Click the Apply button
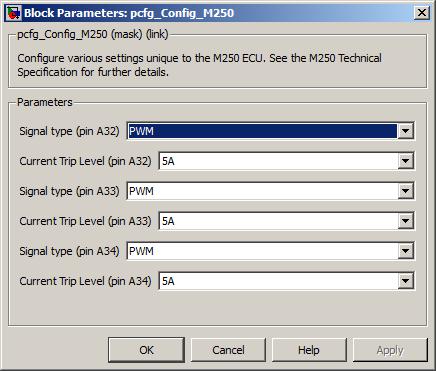Viewport: 436px width, 371px height. (390, 350)
